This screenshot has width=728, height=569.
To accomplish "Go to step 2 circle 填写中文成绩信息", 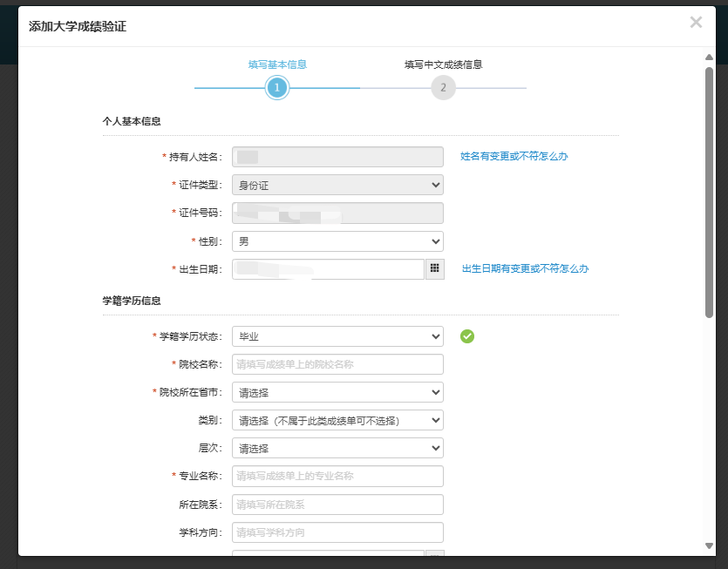I will pos(443,88).
